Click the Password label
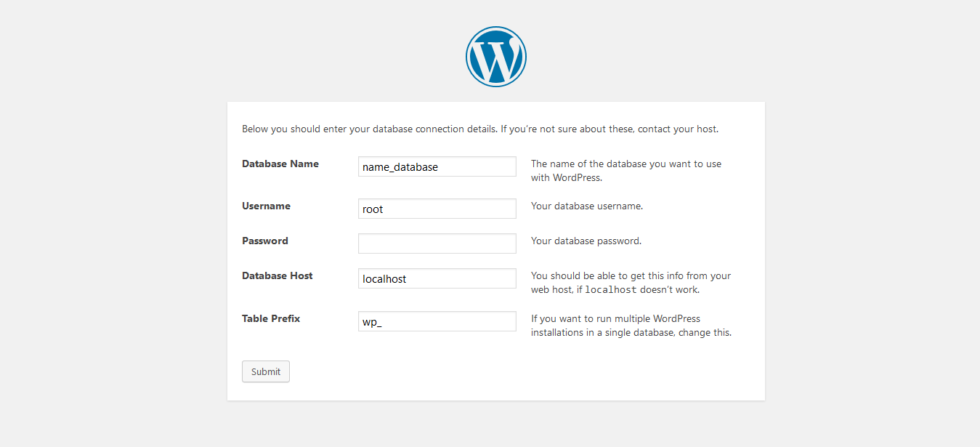This screenshot has height=447, width=980. (264, 241)
